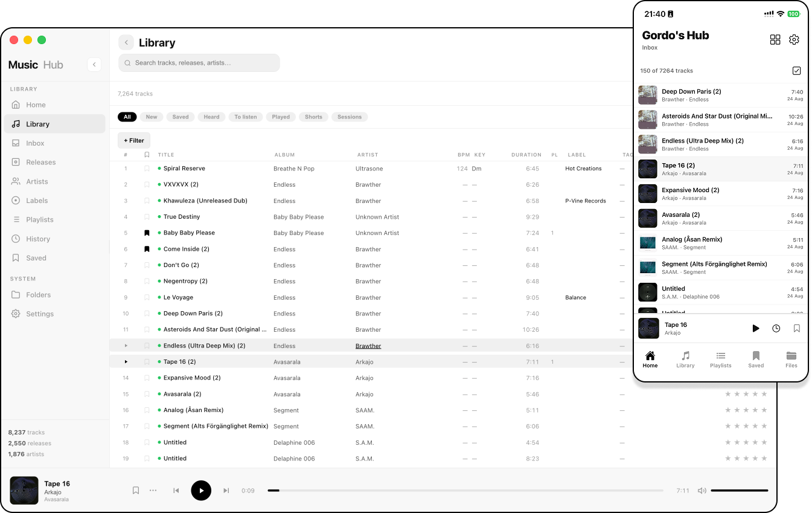The image size is (812, 513).
Task: Switch to Library tab in mobile app
Action: click(x=685, y=360)
